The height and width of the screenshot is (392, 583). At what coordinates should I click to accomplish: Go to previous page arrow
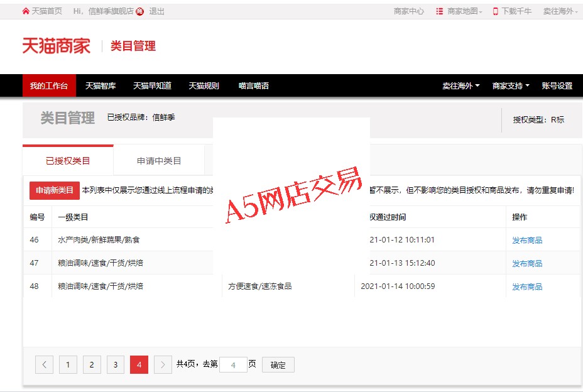[44, 364]
